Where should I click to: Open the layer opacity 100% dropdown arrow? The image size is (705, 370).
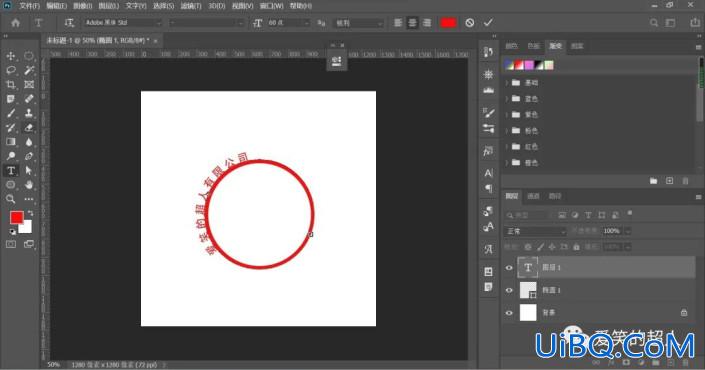pyautogui.click(x=628, y=231)
